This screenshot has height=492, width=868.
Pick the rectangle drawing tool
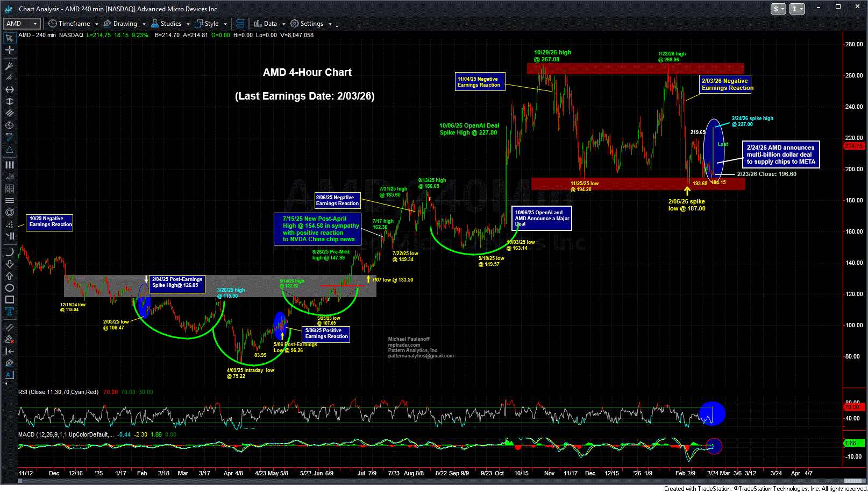(x=9, y=300)
